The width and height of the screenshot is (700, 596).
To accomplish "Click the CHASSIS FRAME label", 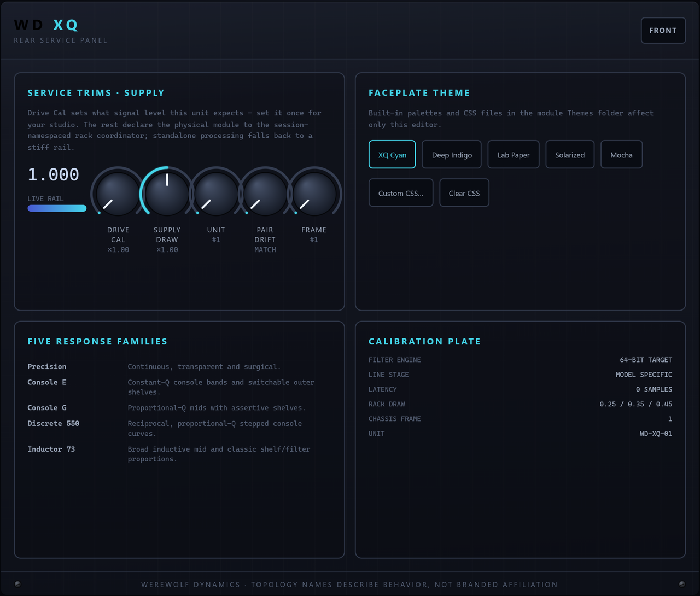I will (x=395, y=419).
